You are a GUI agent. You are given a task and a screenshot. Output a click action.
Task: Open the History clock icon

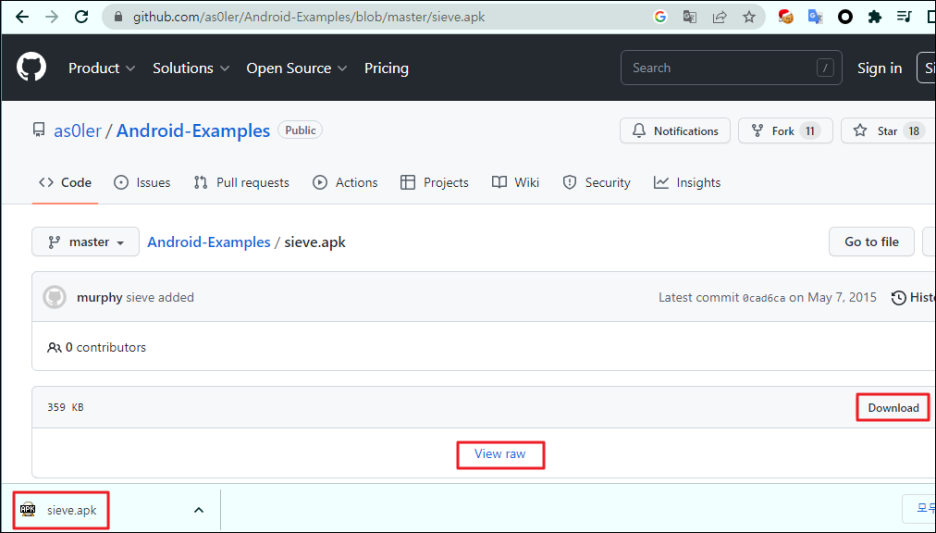click(898, 297)
